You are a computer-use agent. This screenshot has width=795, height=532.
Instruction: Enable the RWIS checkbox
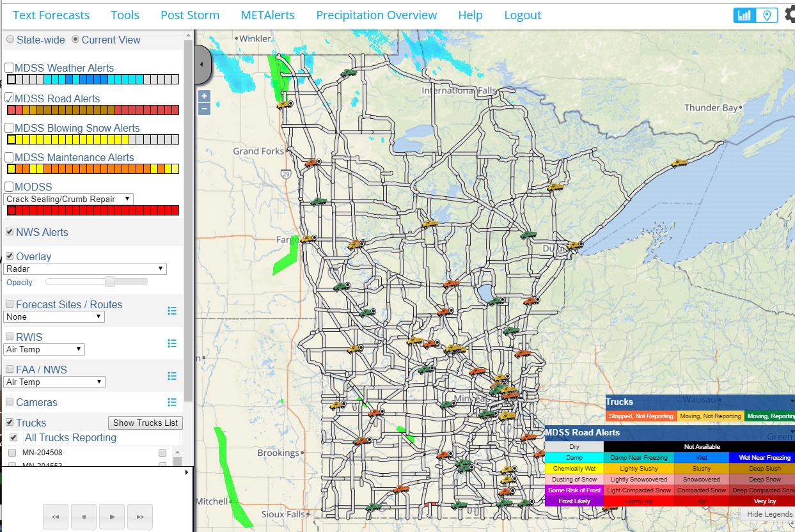tap(10, 337)
